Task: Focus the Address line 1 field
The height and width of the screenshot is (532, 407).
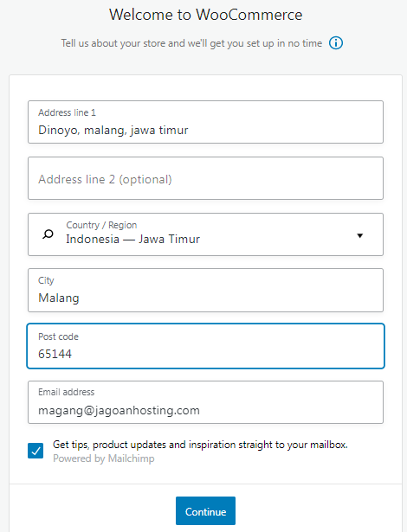Action: click(x=205, y=122)
